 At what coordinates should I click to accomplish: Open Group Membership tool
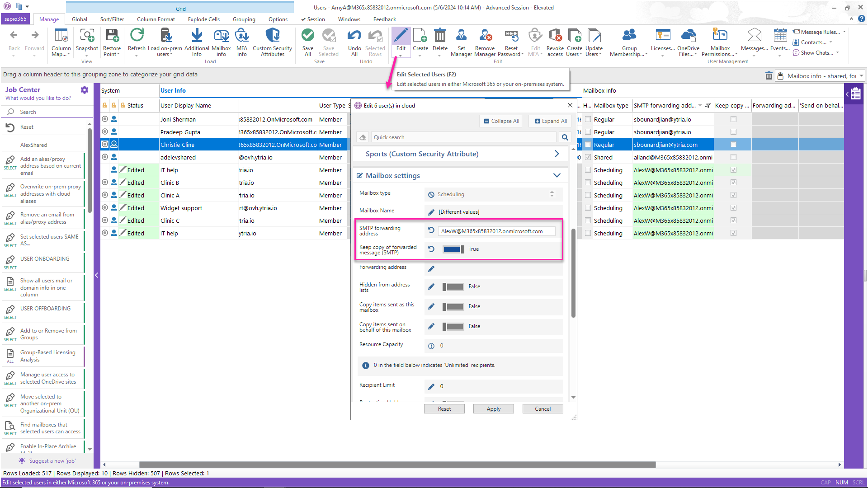point(629,42)
